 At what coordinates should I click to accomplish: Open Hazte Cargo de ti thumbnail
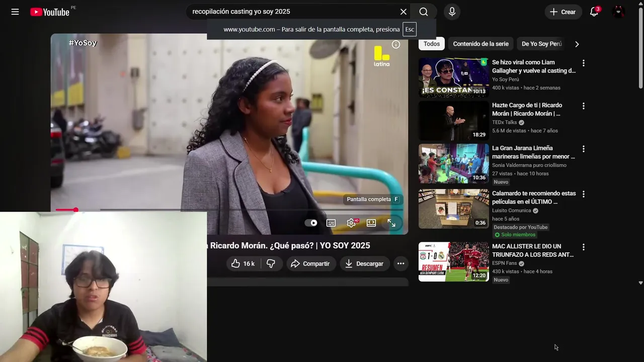click(x=453, y=121)
